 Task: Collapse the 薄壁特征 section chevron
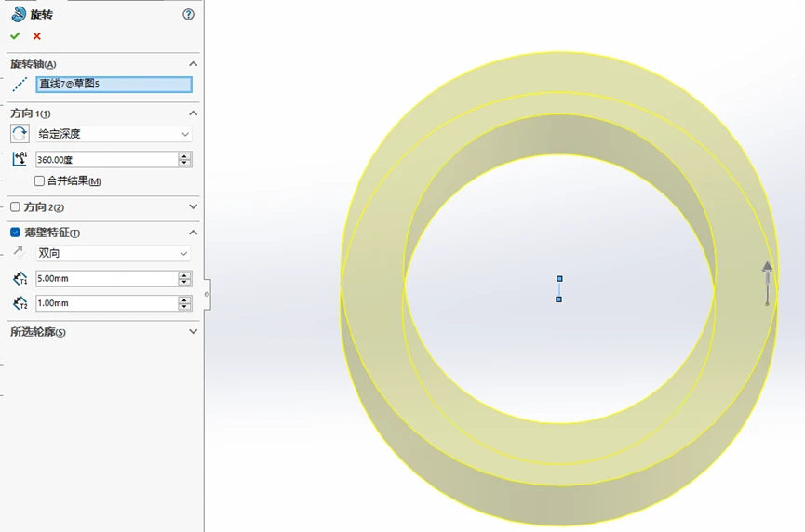click(193, 233)
